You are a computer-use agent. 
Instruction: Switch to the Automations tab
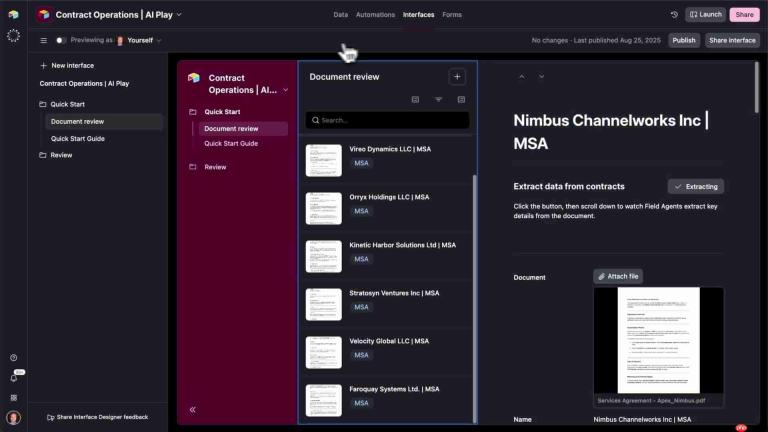point(375,15)
